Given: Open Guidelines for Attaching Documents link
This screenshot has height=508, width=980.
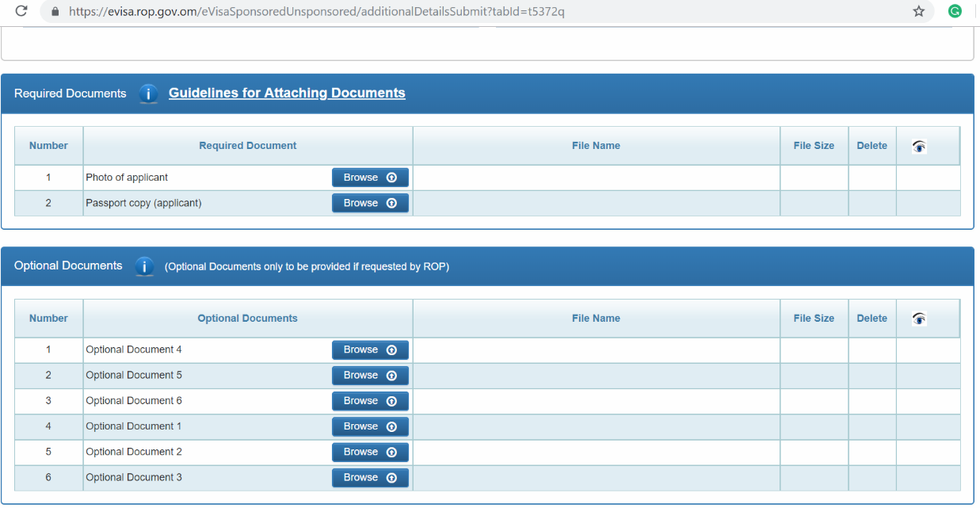Looking at the screenshot, I should [287, 94].
